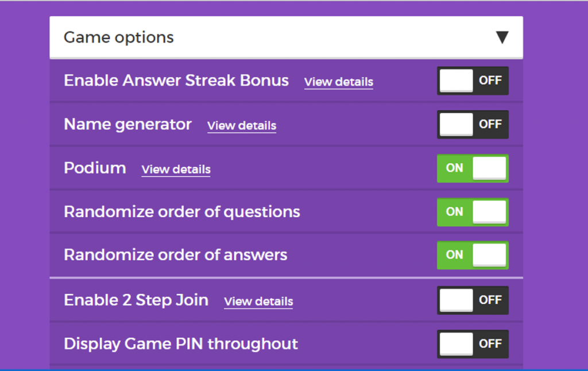588x371 pixels.
Task: Turn on the Answer Streak Bonus toggle
Action: (472, 80)
